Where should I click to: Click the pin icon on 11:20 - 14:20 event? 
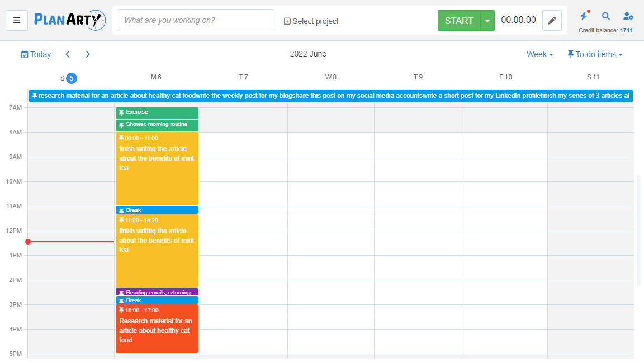[121, 220]
